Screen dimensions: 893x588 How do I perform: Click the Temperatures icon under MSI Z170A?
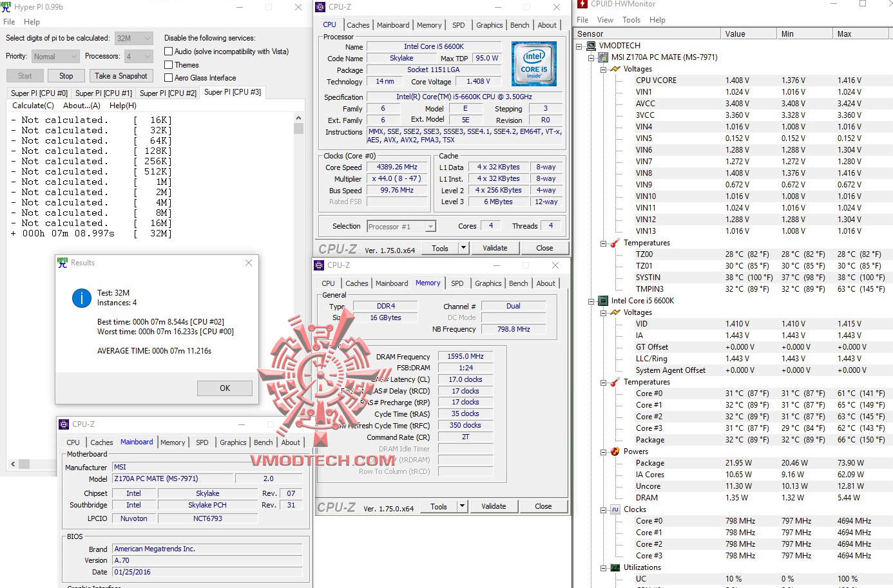[615, 243]
